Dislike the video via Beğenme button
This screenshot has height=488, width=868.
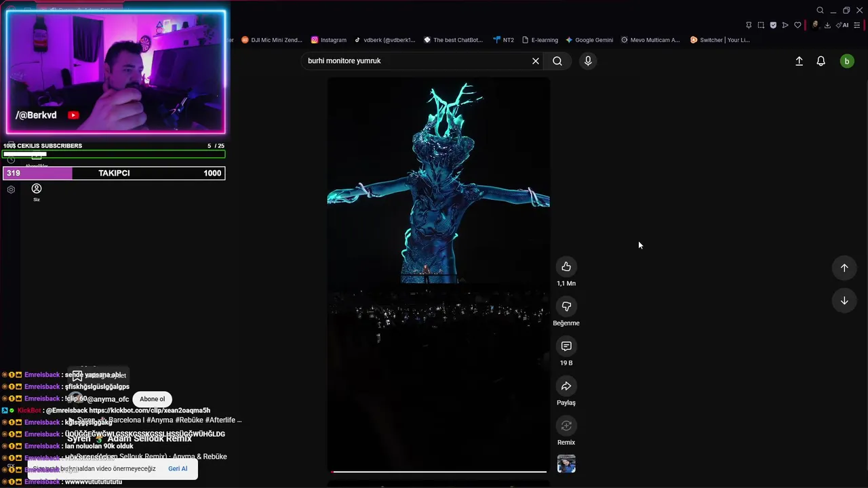point(566,307)
